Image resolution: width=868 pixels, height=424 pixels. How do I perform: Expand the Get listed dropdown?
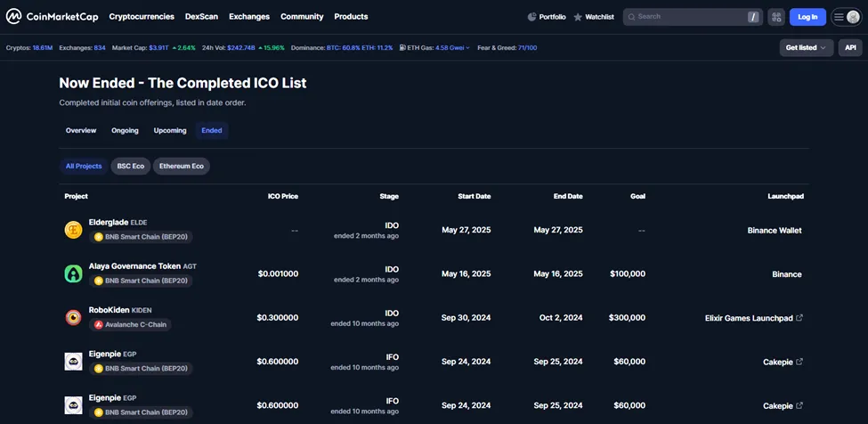click(806, 47)
